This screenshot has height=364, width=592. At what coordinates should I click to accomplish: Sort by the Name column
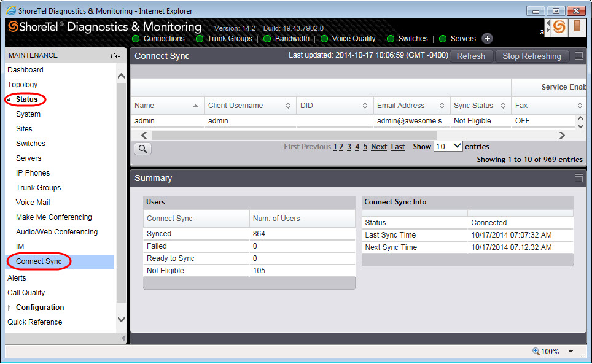tap(167, 106)
